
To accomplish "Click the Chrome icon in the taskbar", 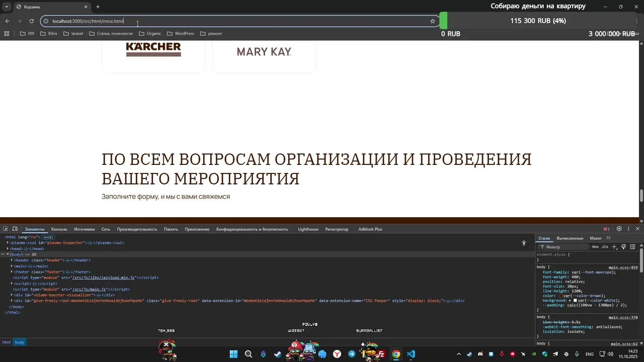I will click(396, 354).
